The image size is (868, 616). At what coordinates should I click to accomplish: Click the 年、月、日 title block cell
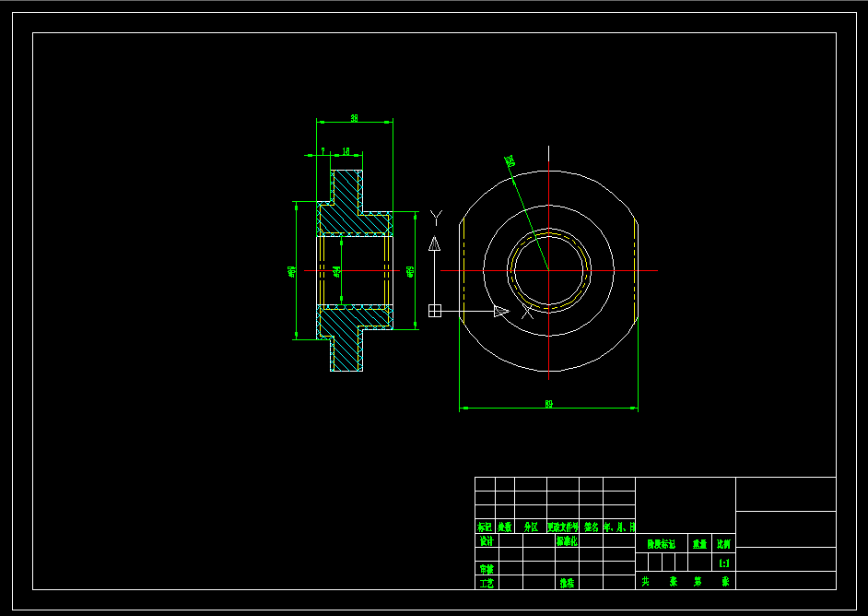tap(619, 527)
